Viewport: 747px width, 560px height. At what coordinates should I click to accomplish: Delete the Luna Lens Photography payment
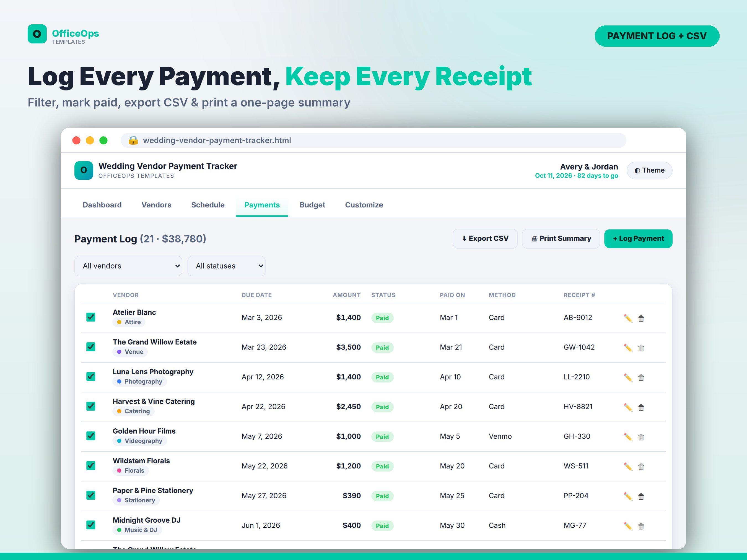coord(641,377)
